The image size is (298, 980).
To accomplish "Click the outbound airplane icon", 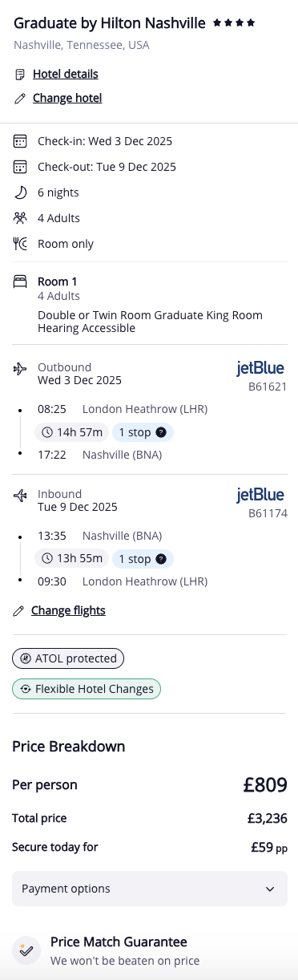I will pos(20,369).
